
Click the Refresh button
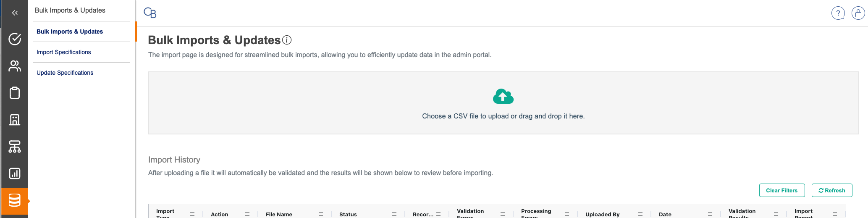point(831,190)
